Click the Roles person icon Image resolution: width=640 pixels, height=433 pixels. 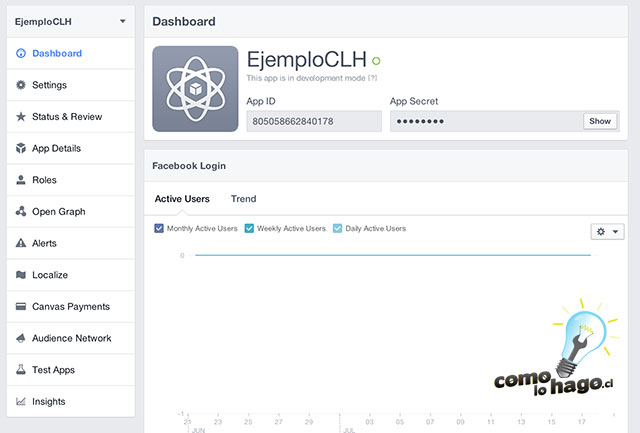pyautogui.click(x=21, y=180)
